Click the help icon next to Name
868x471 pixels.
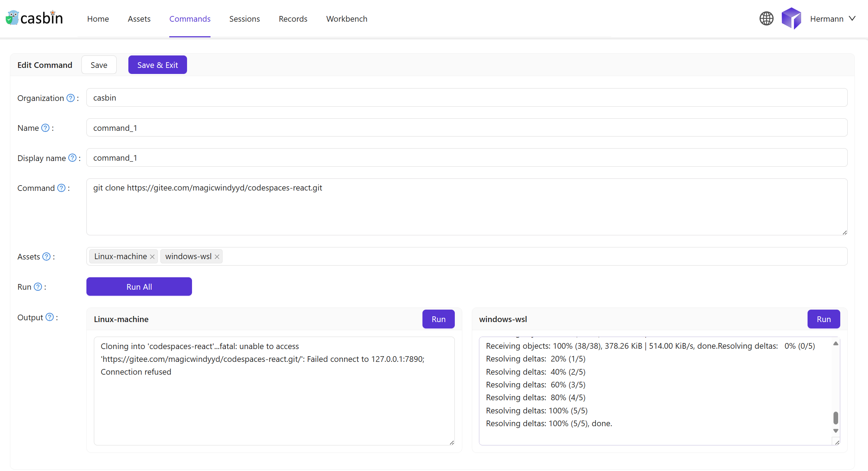(46, 128)
